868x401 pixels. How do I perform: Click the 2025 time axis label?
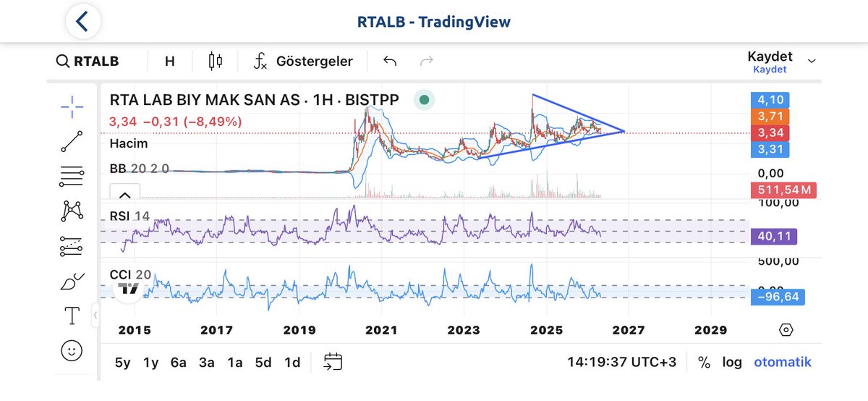pos(546,330)
